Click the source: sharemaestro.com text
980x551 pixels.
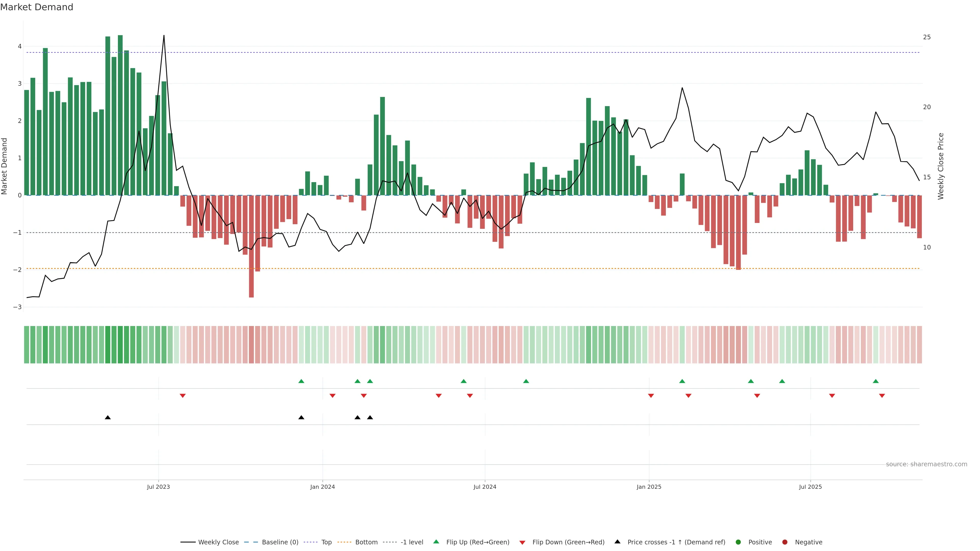(x=926, y=464)
